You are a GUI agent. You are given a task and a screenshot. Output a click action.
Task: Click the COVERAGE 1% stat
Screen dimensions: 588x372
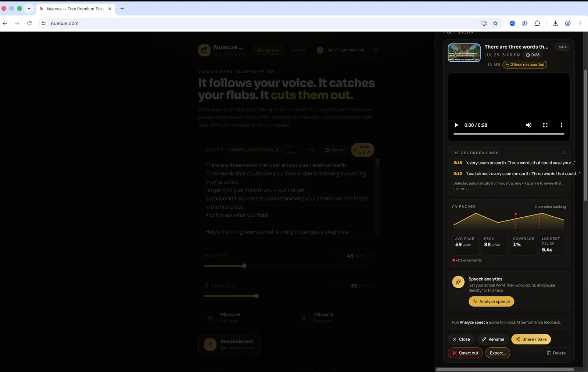(x=523, y=244)
